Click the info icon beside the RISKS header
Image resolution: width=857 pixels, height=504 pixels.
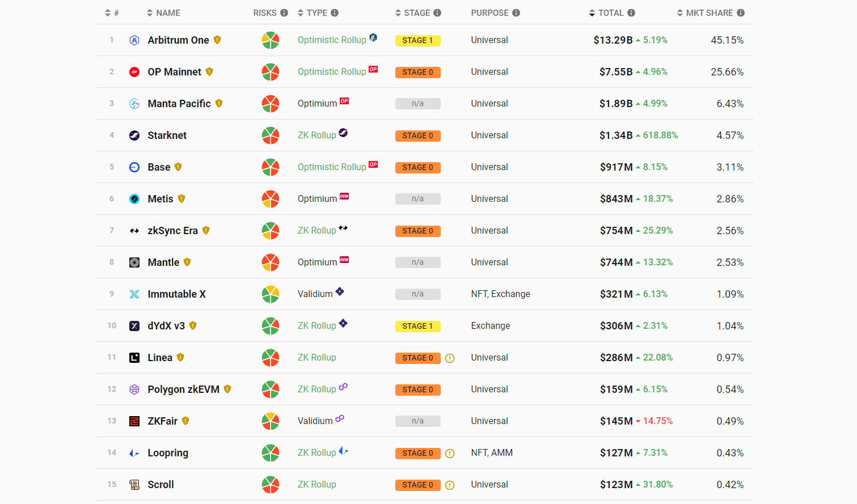tap(284, 13)
